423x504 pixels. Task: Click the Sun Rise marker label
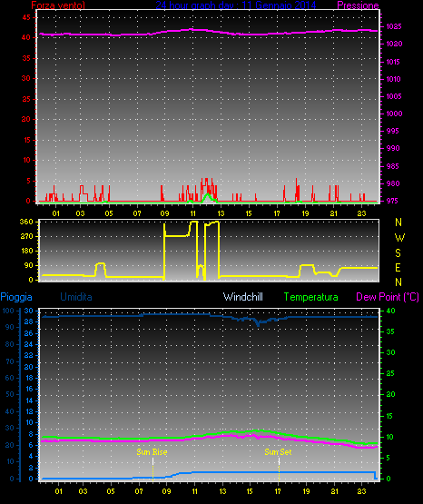point(152,452)
